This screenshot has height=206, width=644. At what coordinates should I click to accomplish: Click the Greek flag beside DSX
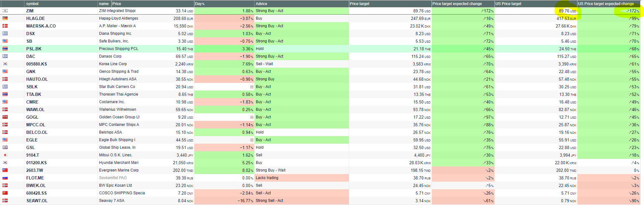(5, 34)
